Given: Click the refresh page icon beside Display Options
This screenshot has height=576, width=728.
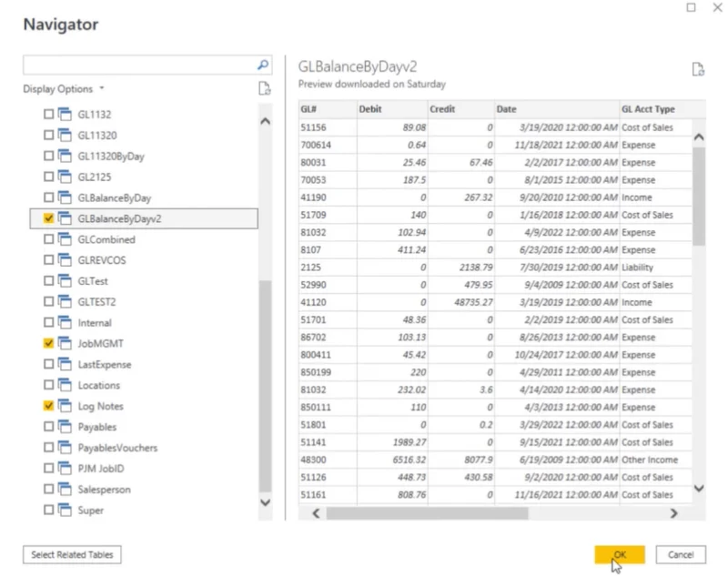Looking at the screenshot, I should click(264, 88).
